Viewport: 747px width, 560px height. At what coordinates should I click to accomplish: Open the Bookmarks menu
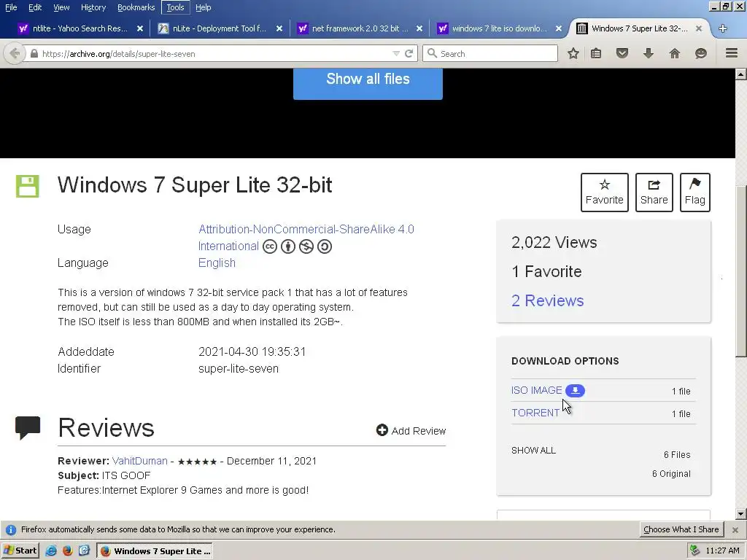coord(136,7)
